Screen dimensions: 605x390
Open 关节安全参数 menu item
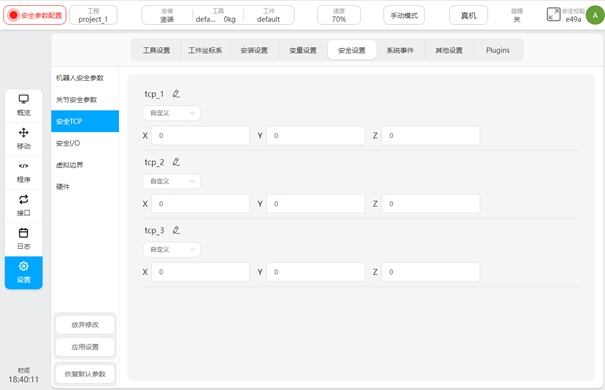tap(85, 100)
